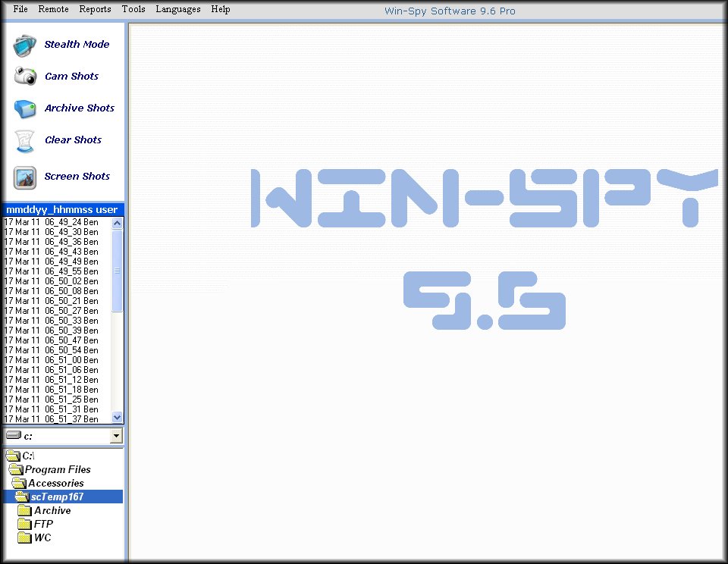
Task: Select shot 17 Mar 11 06_50_08 Ben
Action: click(x=57, y=291)
